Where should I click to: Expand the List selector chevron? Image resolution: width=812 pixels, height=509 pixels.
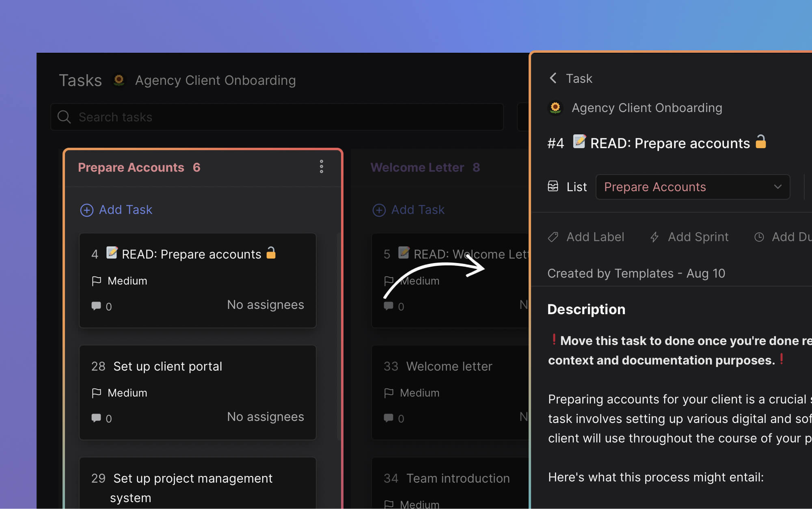tap(777, 187)
